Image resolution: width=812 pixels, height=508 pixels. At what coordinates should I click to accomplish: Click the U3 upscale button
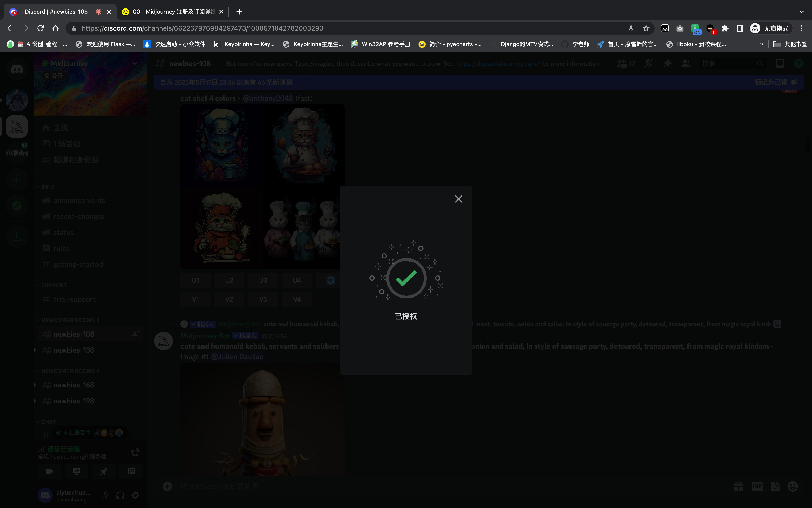pyautogui.click(x=263, y=280)
